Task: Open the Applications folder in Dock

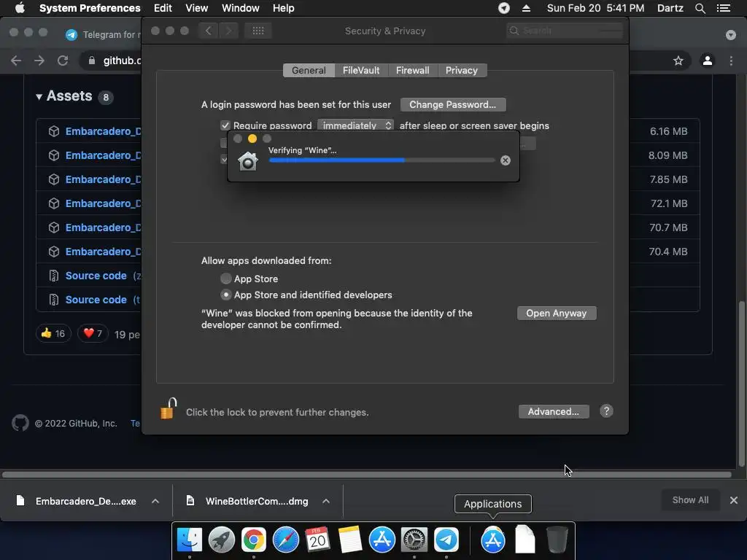Action: 492,540
